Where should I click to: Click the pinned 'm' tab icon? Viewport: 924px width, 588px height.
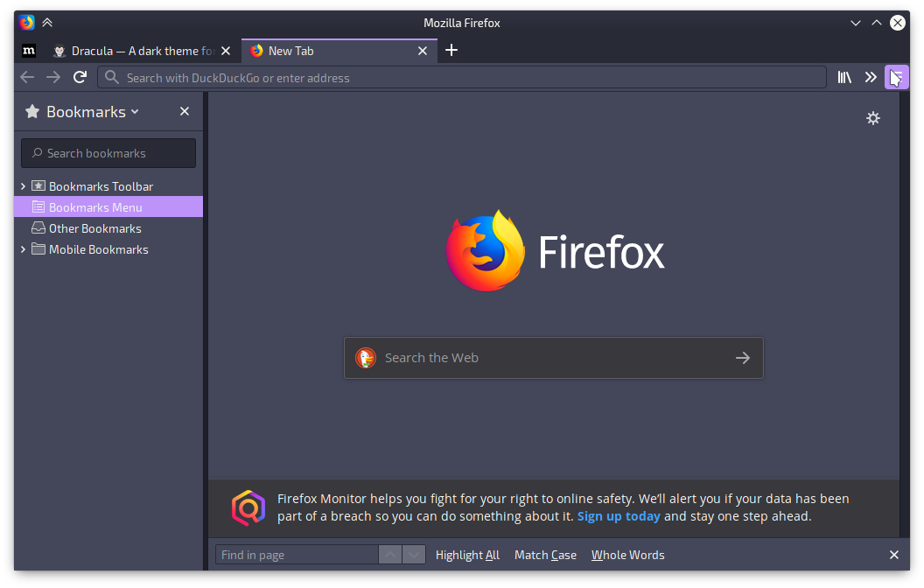[x=29, y=51]
